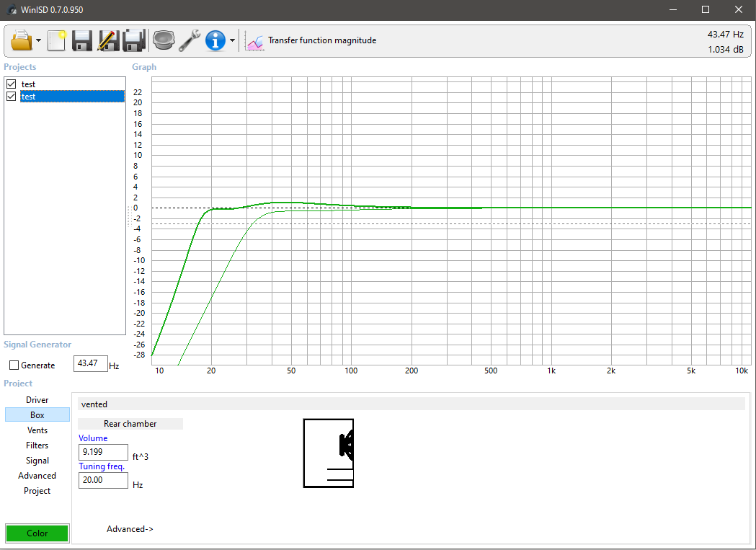Expand the open-project dropdown arrow
Screen dimensions: 756x550
pos(39,40)
